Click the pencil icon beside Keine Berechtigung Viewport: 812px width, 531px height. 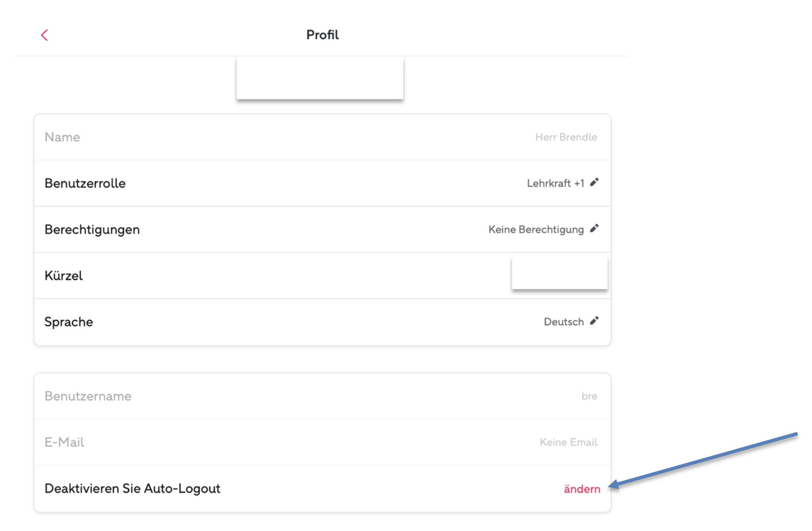coord(594,229)
